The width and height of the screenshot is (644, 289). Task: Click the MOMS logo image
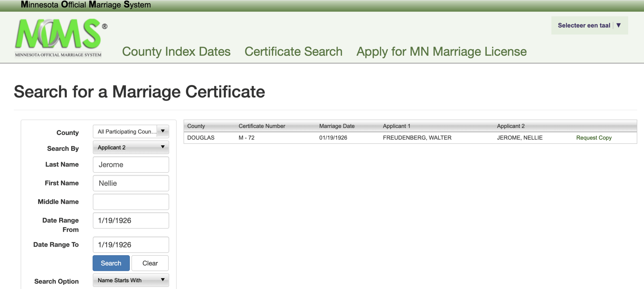point(58,38)
